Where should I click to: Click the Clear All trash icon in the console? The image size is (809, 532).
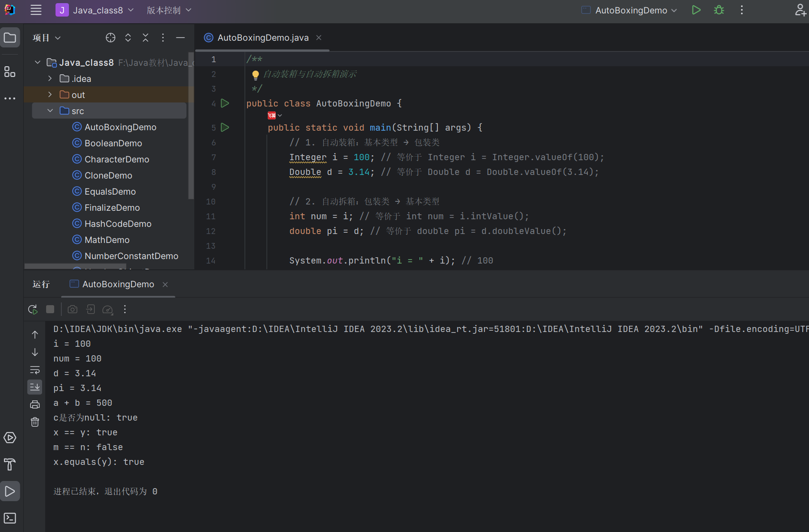coord(35,422)
